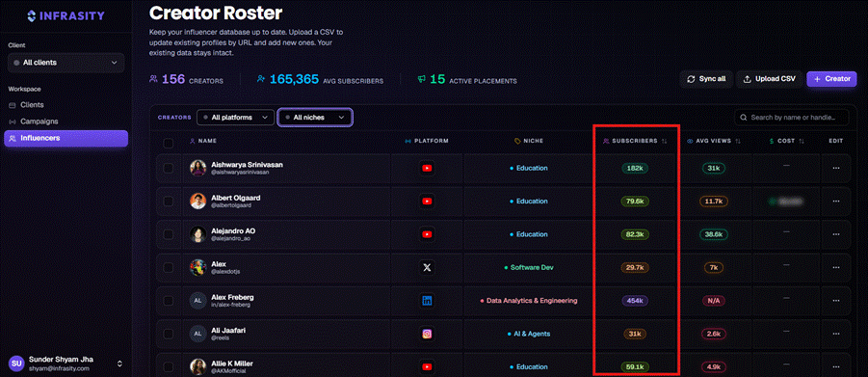Viewport: 868px width, 377px height.
Task: Click Alex Freberg's LinkedIn platform icon
Action: tap(427, 301)
